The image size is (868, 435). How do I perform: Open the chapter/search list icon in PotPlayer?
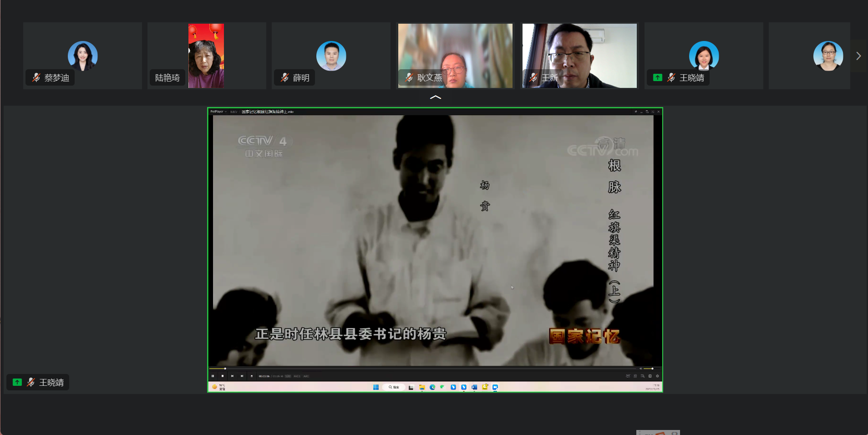pos(643,376)
